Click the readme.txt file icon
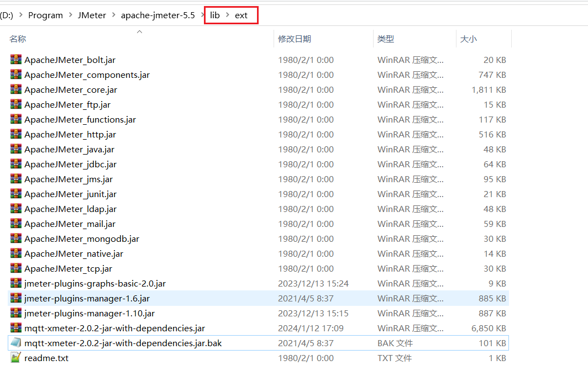This screenshot has width=588, height=392. point(15,358)
